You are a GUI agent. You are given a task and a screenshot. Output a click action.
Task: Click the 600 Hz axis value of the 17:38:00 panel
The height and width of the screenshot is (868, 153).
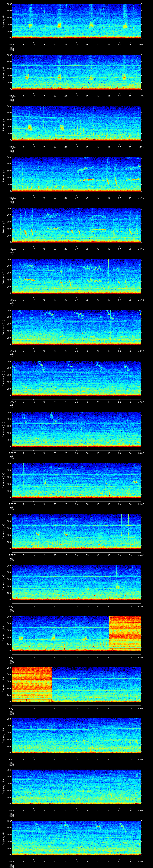9,477
